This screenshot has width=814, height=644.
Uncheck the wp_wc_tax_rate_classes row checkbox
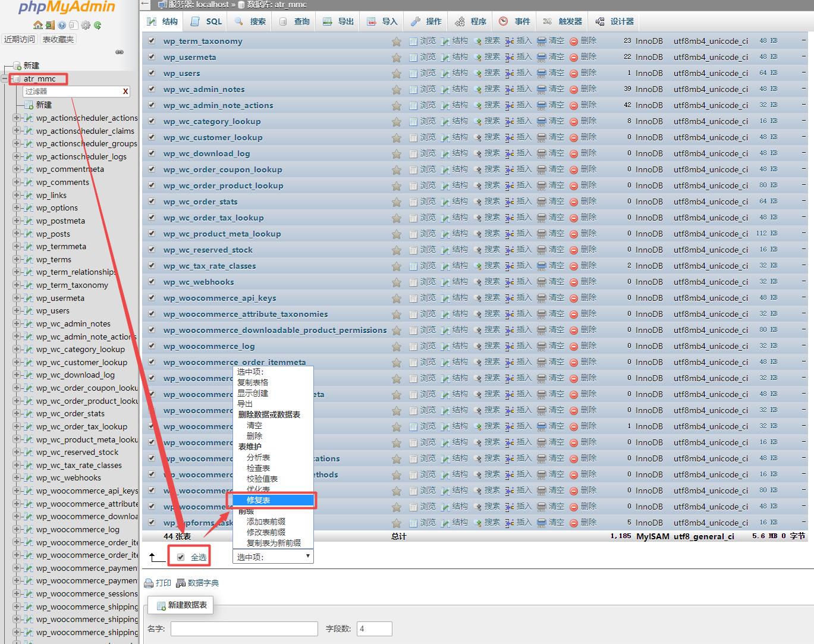point(151,266)
